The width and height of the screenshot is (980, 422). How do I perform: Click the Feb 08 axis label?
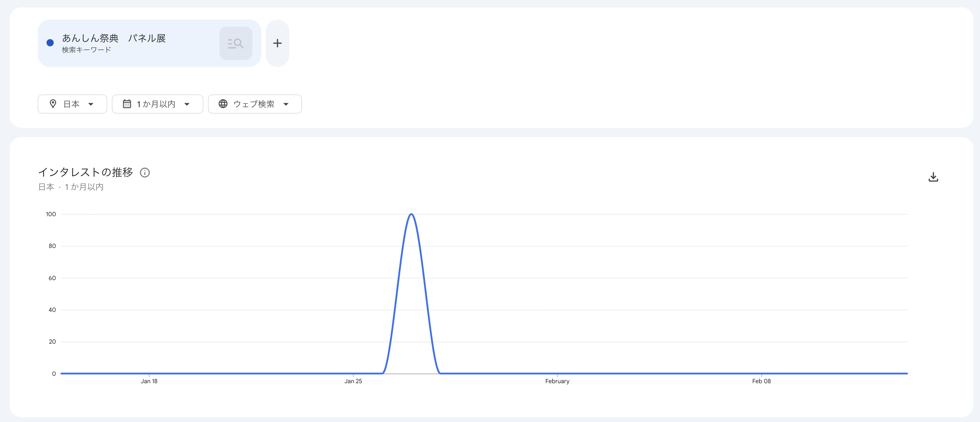click(x=761, y=381)
